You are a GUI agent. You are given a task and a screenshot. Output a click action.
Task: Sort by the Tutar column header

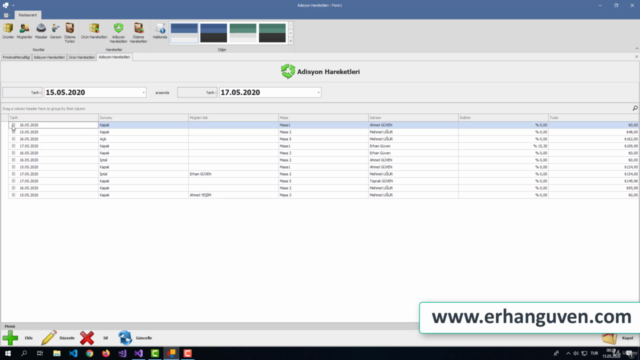[x=593, y=118]
